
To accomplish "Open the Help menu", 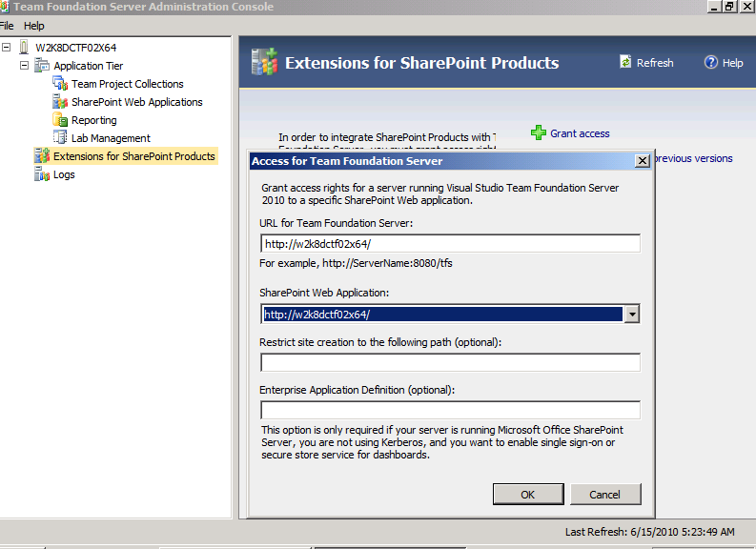I will pos(33,26).
